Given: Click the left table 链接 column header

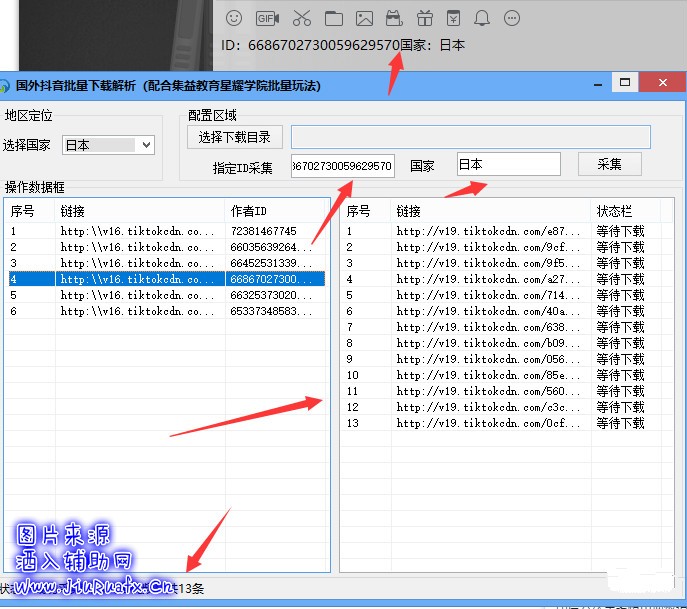Looking at the screenshot, I should (x=140, y=211).
